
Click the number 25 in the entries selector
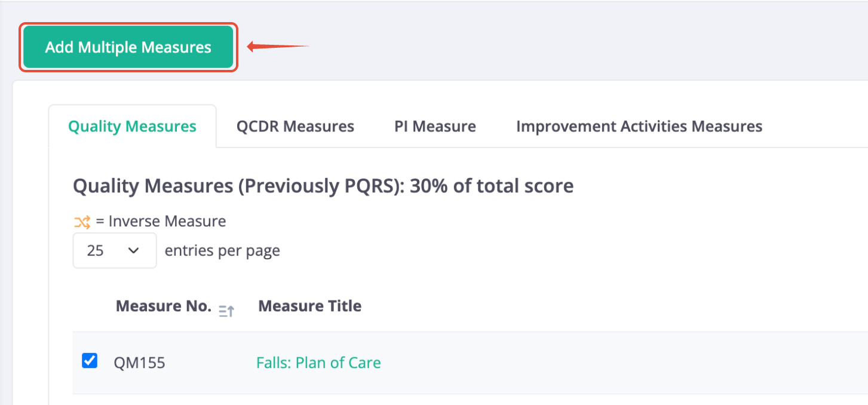click(95, 251)
